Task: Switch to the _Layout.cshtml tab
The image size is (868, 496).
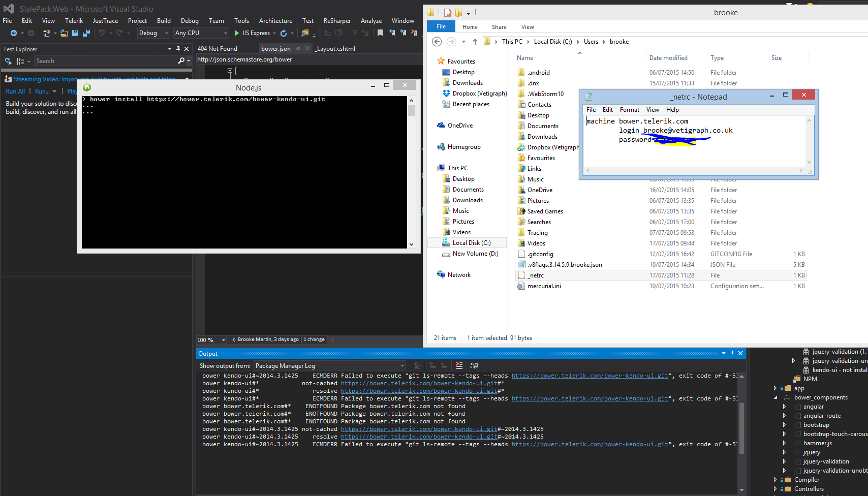Action: (x=335, y=49)
